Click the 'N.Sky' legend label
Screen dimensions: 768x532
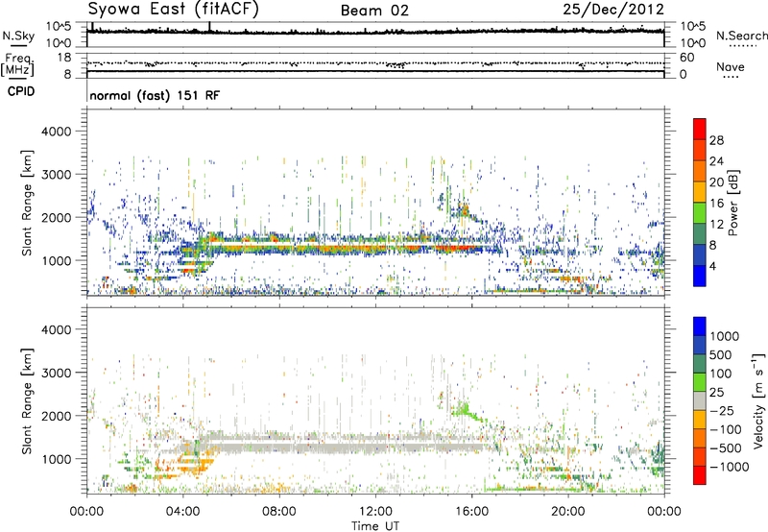pos(18,36)
